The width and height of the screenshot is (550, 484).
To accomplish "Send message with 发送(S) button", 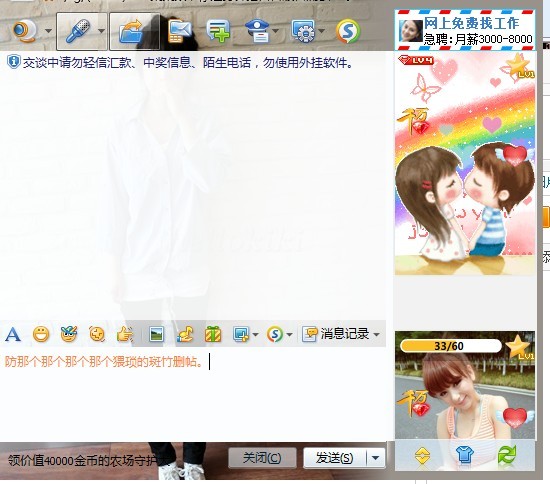I will (x=335, y=458).
